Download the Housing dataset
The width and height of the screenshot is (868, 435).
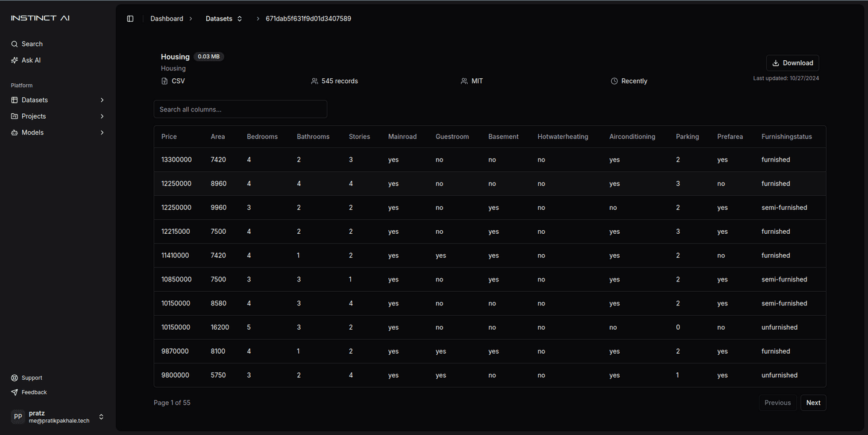coord(793,63)
